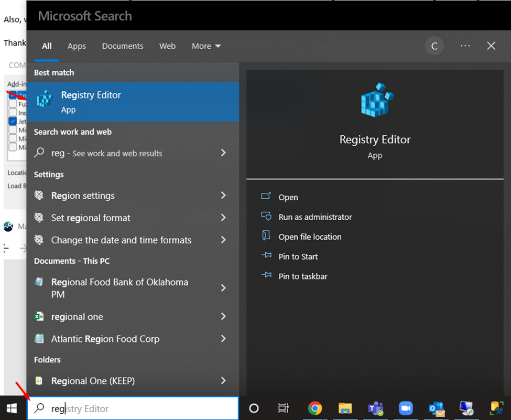Toggle the In... add-in checkbox in background window

(x=13, y=113)
